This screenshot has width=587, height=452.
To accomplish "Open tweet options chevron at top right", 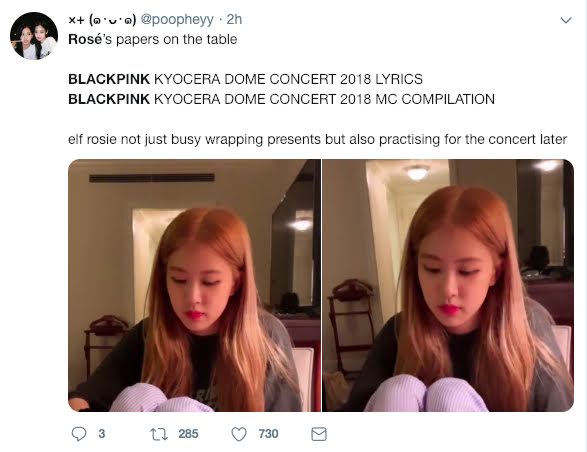I will (x=566, y=20).
